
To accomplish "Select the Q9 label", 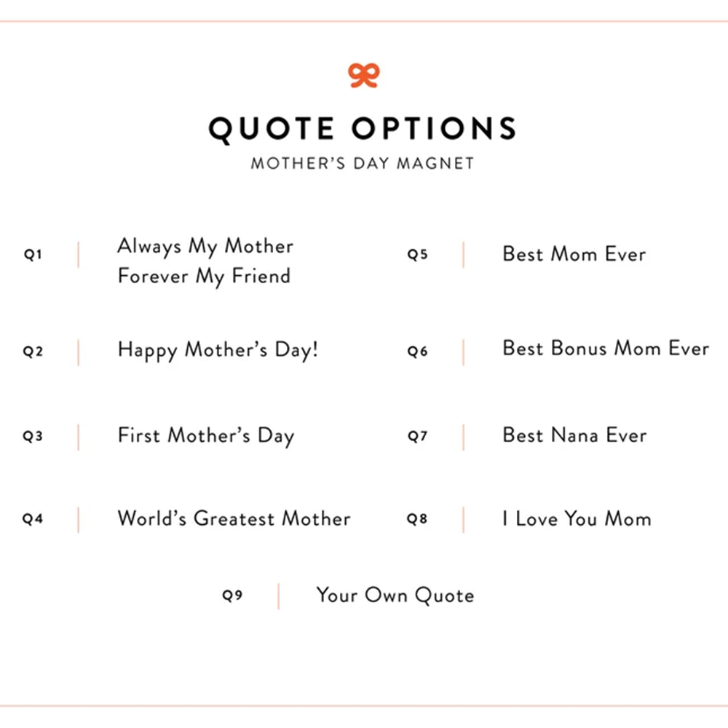I will click(x=232, y=596).
